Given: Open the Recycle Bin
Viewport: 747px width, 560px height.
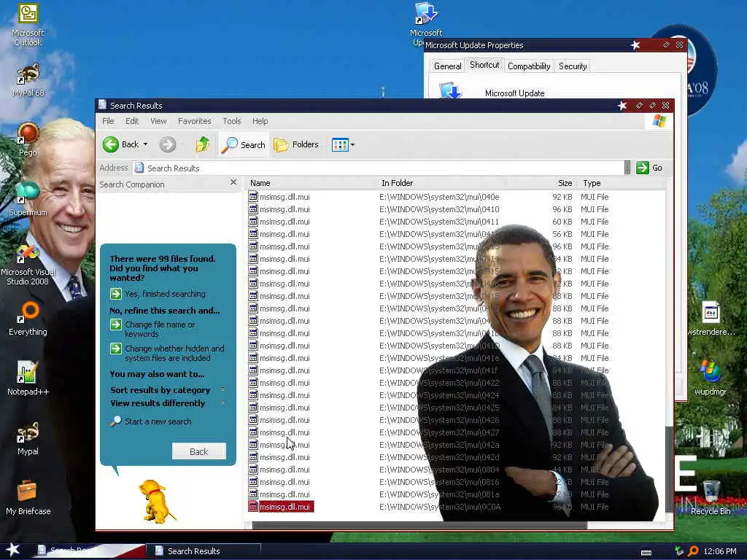Looking at the screenshot, I should click(x=711, y=497).
